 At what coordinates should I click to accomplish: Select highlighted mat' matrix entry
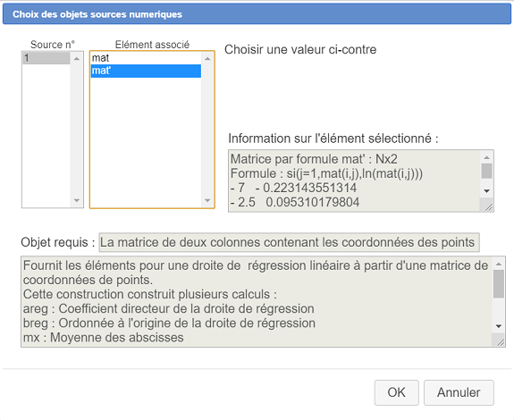(146, 71)
